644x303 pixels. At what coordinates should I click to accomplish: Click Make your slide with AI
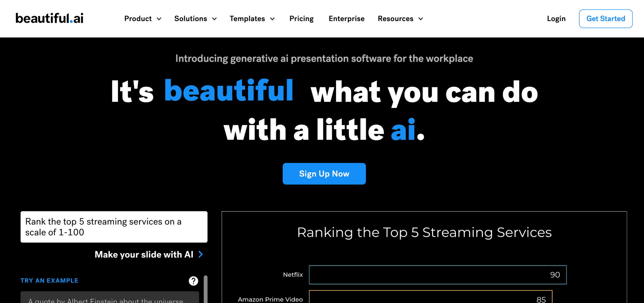(144, 254)
